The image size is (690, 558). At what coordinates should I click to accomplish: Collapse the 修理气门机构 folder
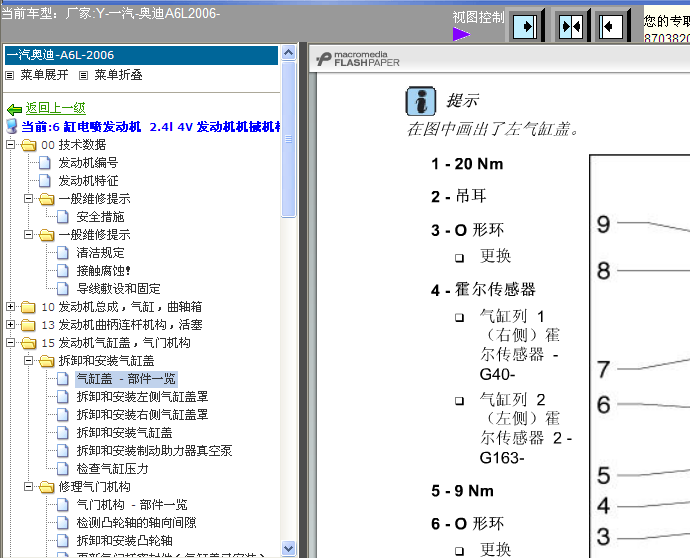[x=29, y=487]
